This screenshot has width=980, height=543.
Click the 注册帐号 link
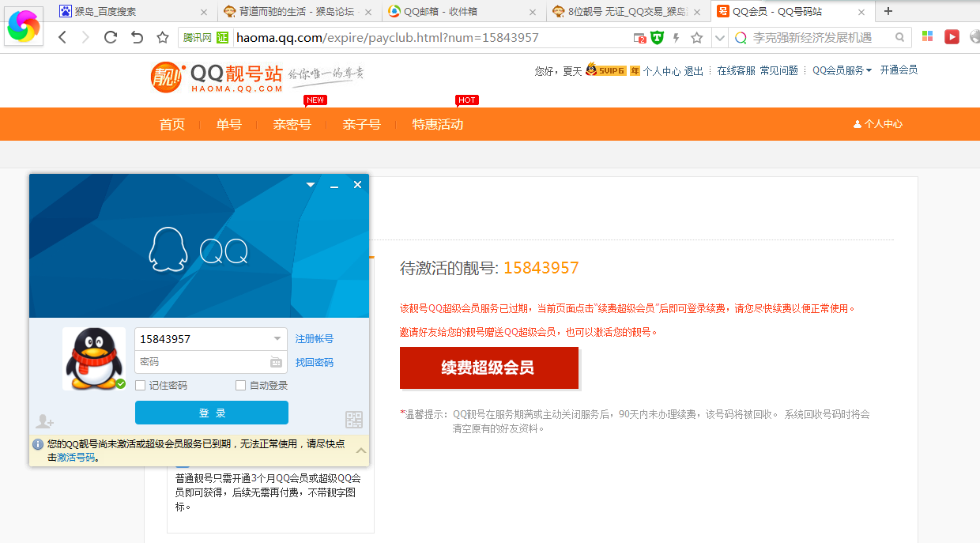[315, 339]
